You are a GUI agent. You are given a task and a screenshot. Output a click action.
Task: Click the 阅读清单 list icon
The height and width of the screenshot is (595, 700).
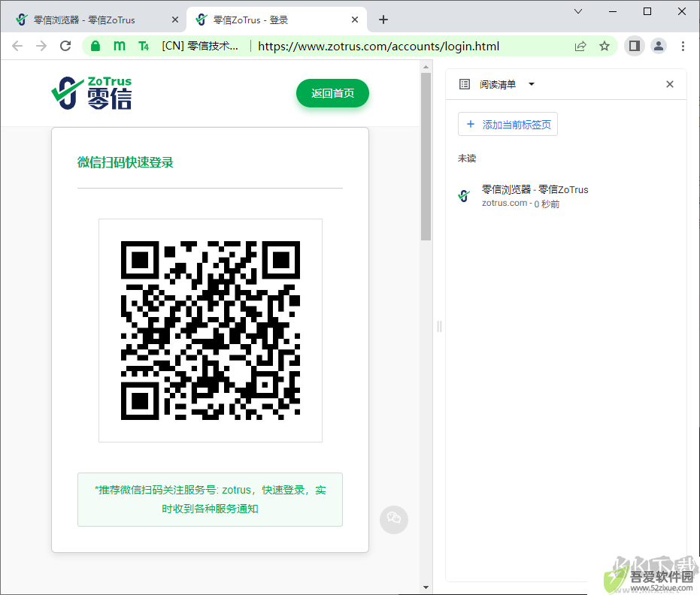tap(465, 84)
